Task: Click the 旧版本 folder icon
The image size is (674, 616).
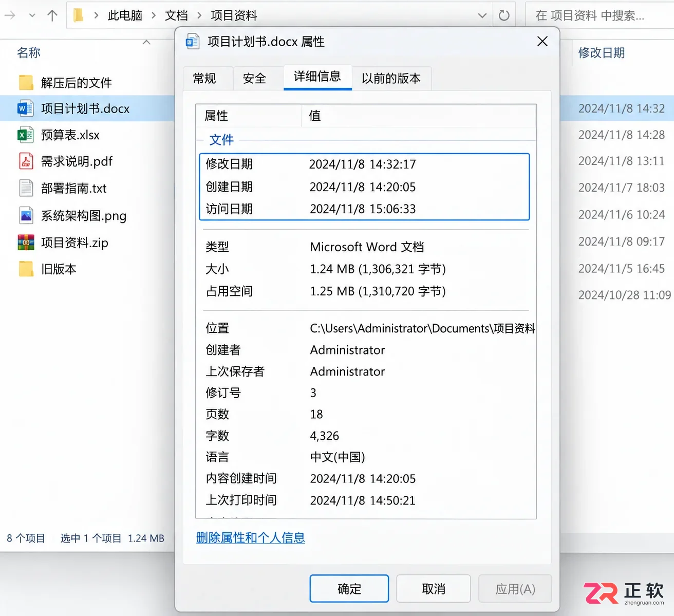Action: pyautogui.click(x=26, y=269)
